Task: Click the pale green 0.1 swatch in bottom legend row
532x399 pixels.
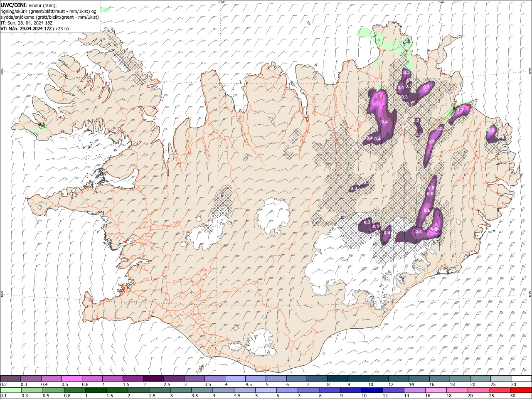Action: pos(11,390)
